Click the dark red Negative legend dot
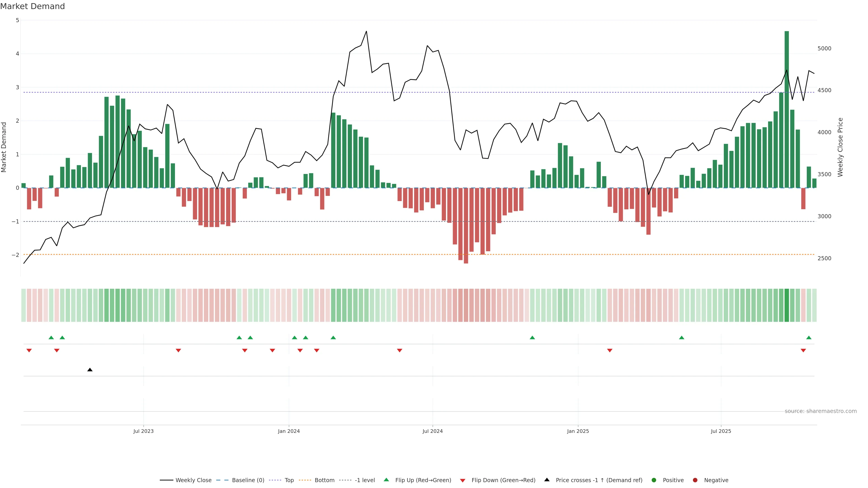868x488 pixels. click(695, 480)
